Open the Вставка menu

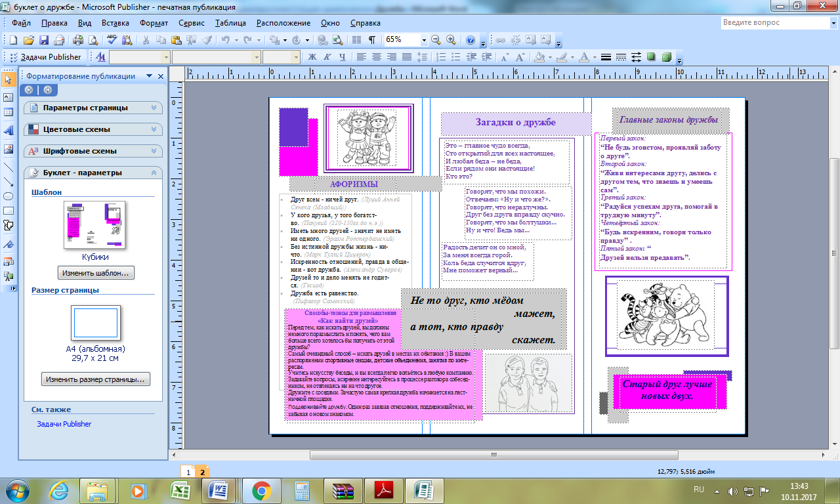(x=115, y=22)
